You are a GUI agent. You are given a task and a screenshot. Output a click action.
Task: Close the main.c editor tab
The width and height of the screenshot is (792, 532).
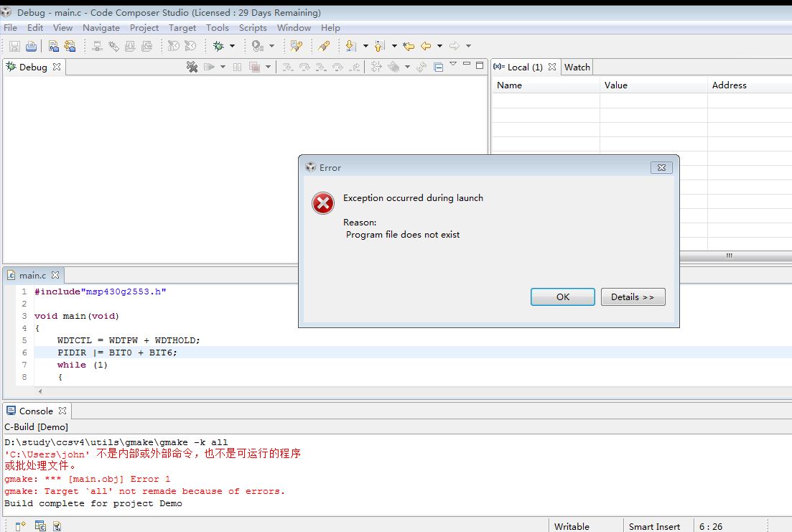55,275
